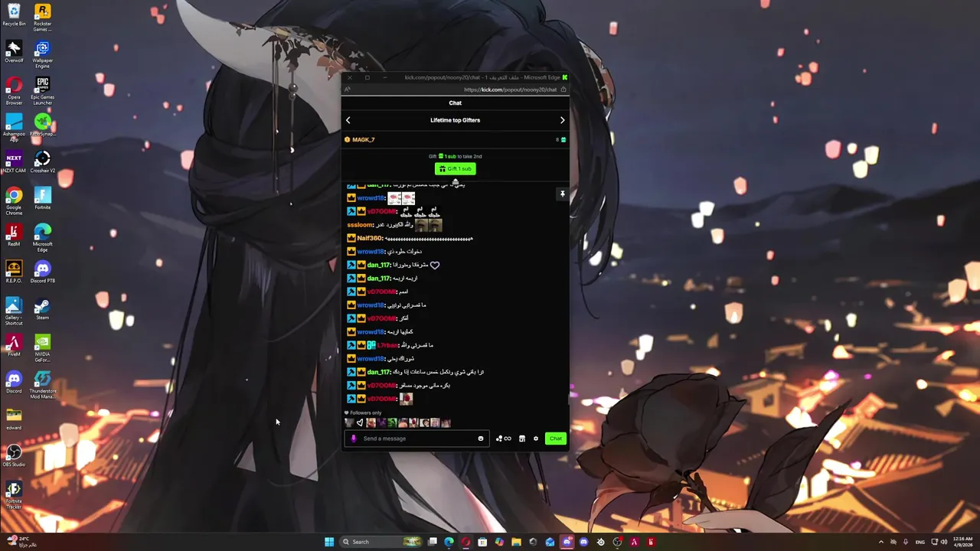This screenshot has height=551, width=980.
Task: Click the Gift 1 sub button
Action: (455, 168)
